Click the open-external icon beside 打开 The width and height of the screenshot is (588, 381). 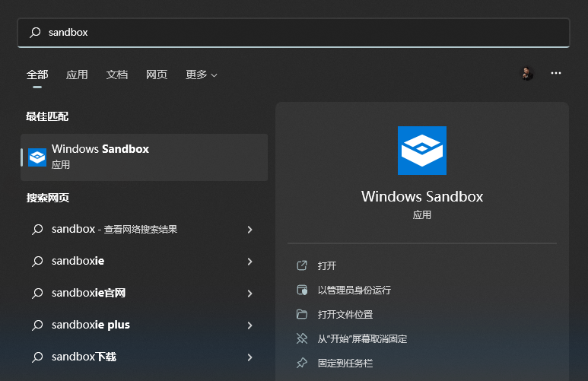302,265
